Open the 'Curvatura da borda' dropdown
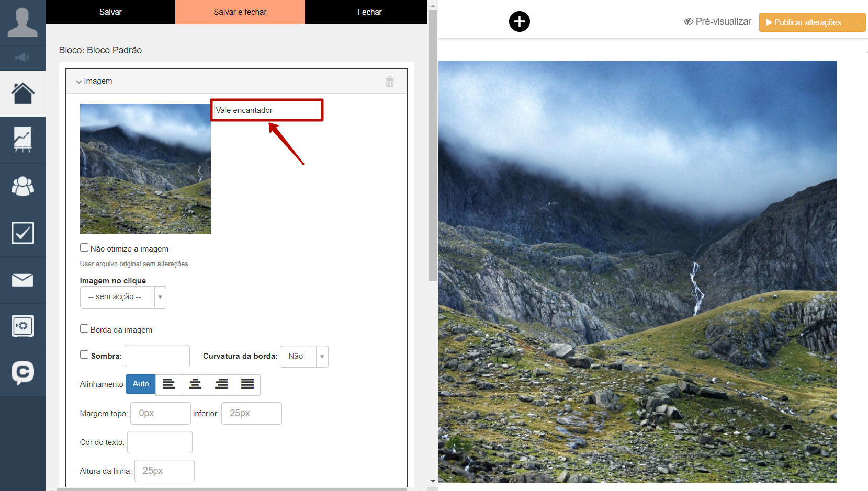This screenshot has width=868, height=491. pos(304,357)
